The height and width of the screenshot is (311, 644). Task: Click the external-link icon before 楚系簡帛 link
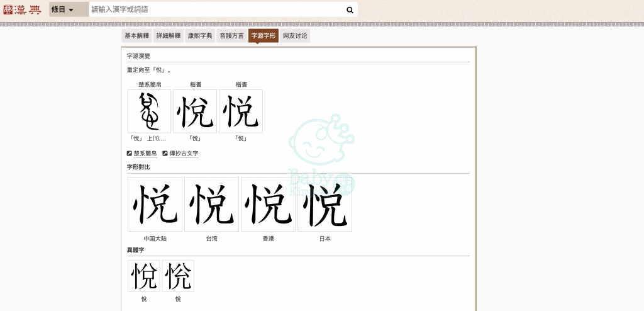(x=130, y=153)
